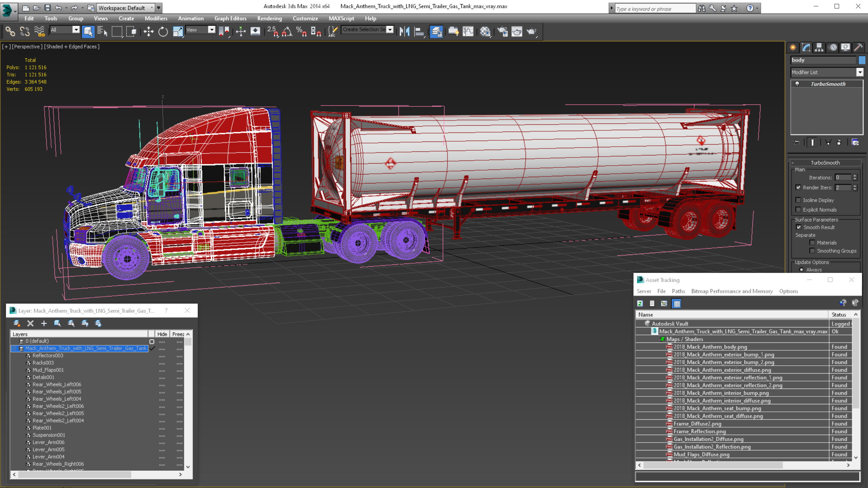Screen dimensions: 868x488
Task: Toggle TurboSmooth modifier lightbulb on/off
Action: [x=797, y=84]
